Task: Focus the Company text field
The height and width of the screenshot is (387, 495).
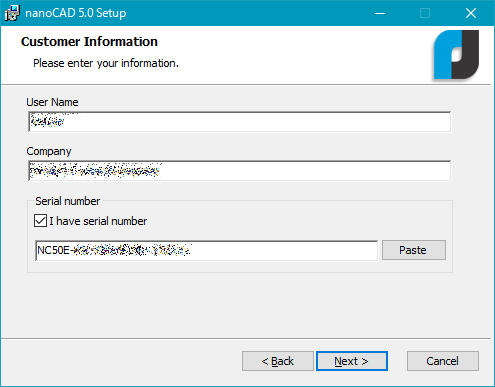Action: click(x=240, y=171)
